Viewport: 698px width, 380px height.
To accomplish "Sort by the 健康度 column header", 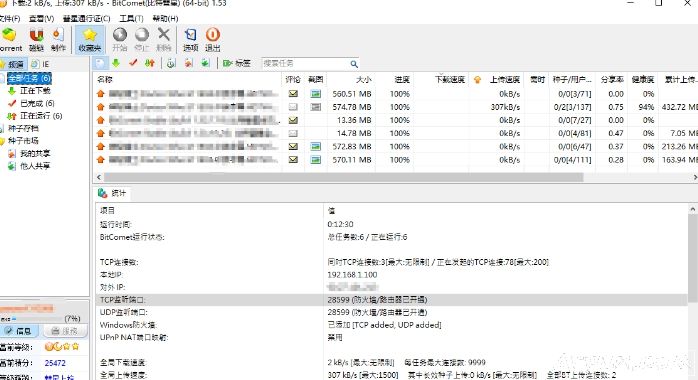I will [x=643, y=79].
